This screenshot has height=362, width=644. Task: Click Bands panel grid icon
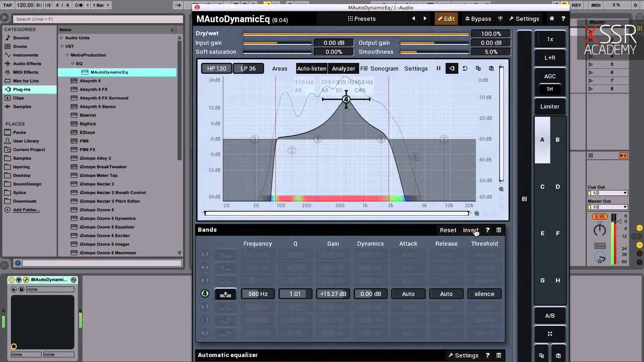499,230
